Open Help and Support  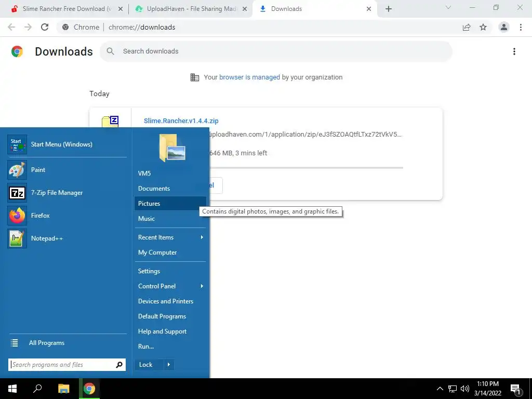point(170,331)
